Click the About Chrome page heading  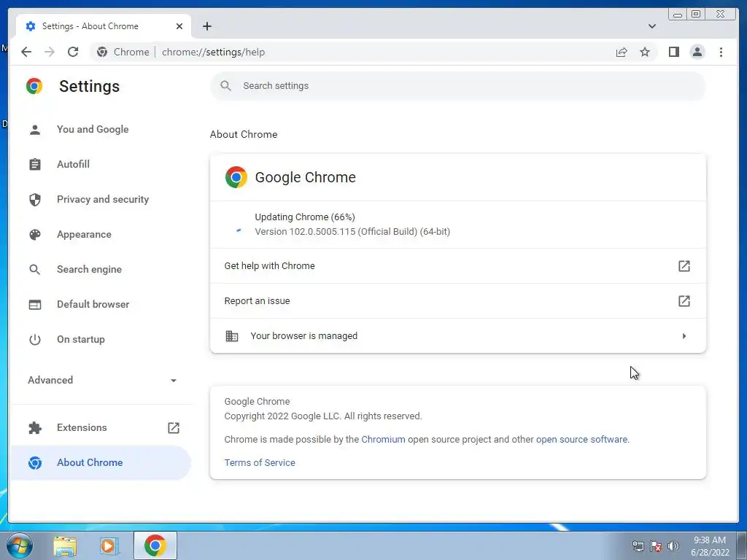[x=244, y=134]
